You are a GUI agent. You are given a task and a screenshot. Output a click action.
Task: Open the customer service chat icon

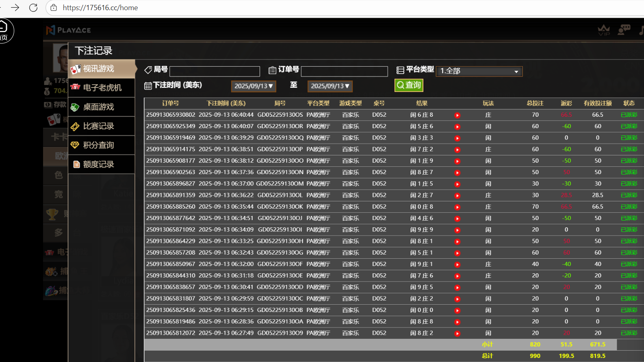coord(624,30)
